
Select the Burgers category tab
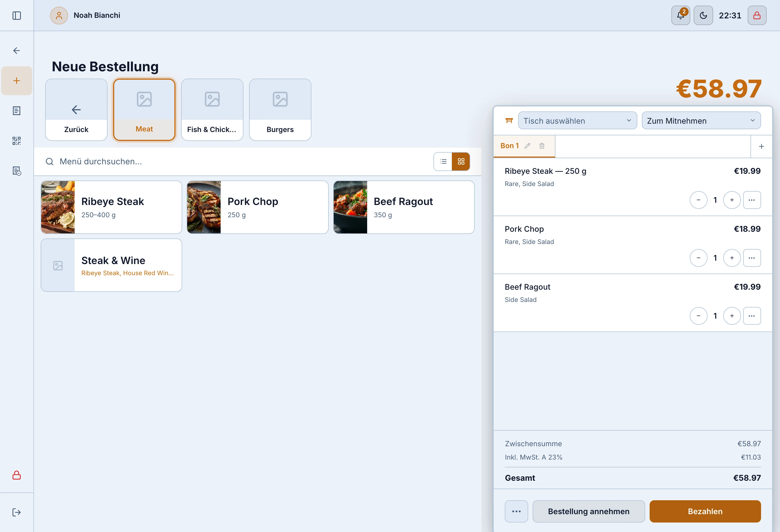point(280,110)
